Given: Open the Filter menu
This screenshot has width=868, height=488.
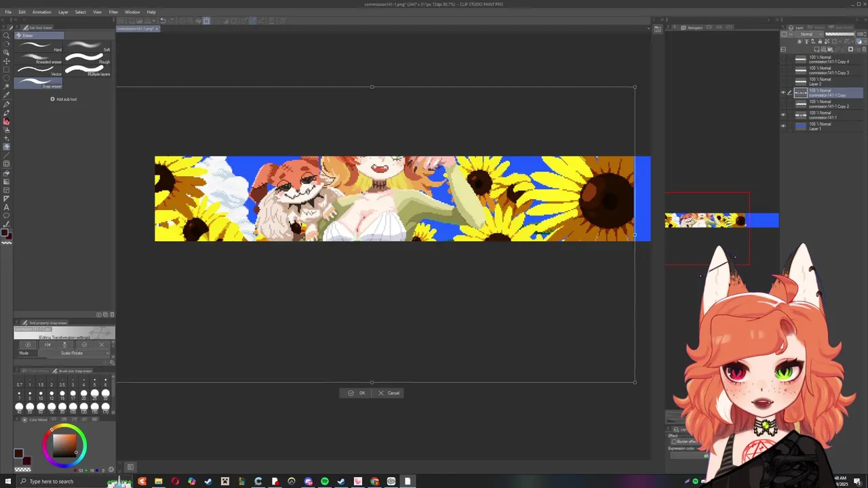Looking at the screenshot, I should (x=113, y=12).
